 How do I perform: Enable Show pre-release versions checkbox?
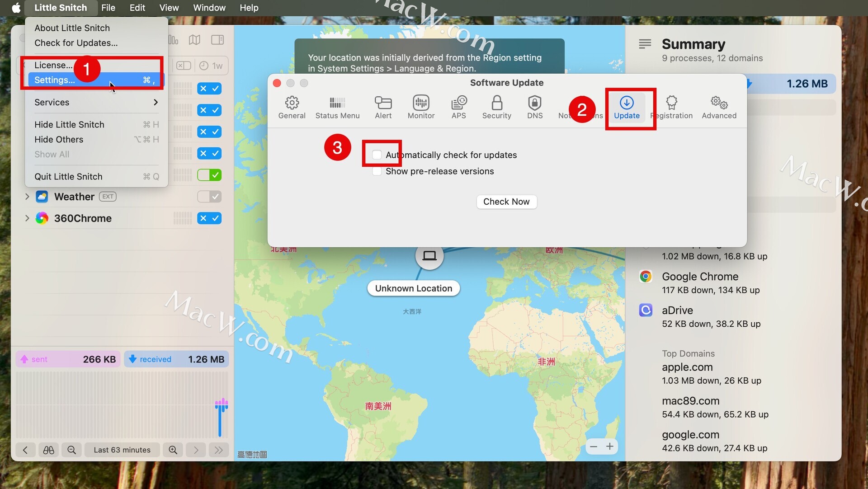[x=377, y=171]
